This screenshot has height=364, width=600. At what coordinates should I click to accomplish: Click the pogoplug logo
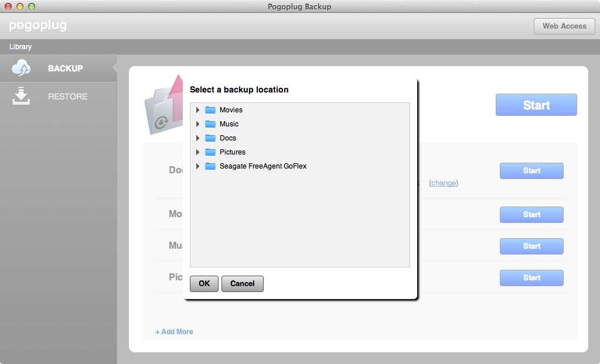point(39,26)
